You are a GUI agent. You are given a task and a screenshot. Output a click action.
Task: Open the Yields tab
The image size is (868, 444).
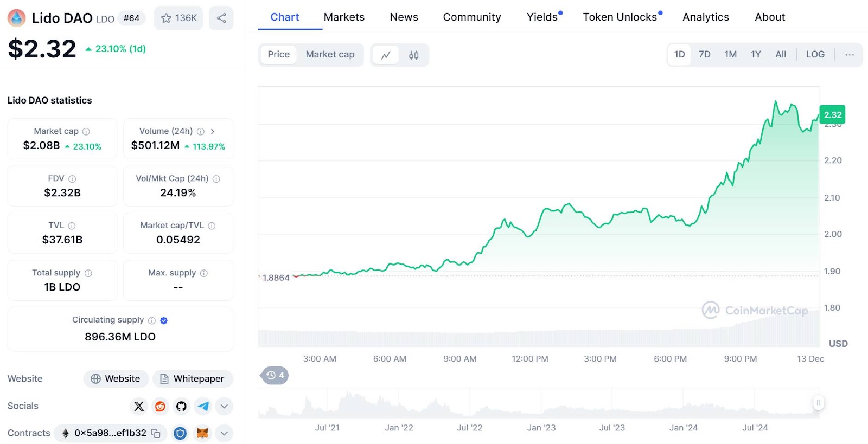[542, 17]
